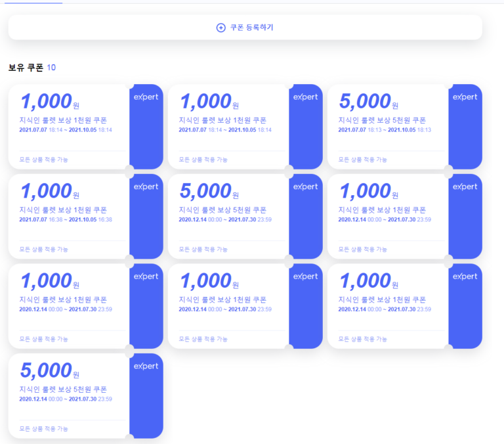Image resolution: width=504 pixels, height=444 pixels.
Task: Open 지식인 룰렛 보상 1천원 쿠폰 title on first coupon
Action: click(63, 120)
